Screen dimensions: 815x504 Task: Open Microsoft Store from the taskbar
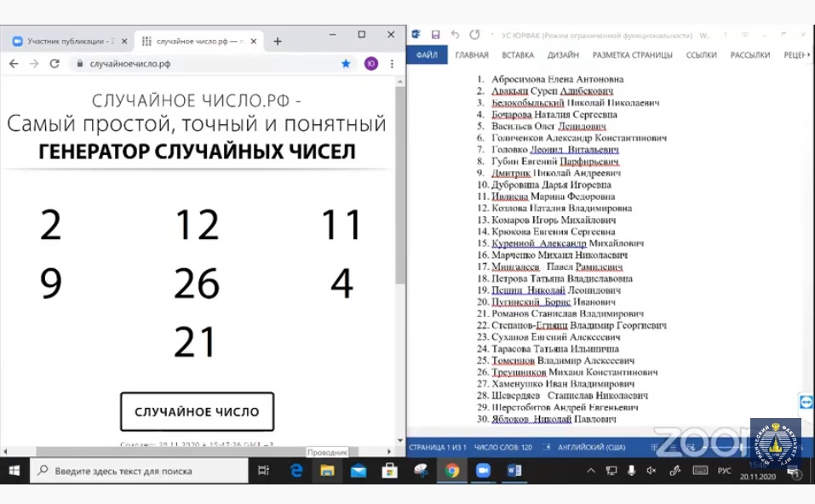[x=389, y=471]
